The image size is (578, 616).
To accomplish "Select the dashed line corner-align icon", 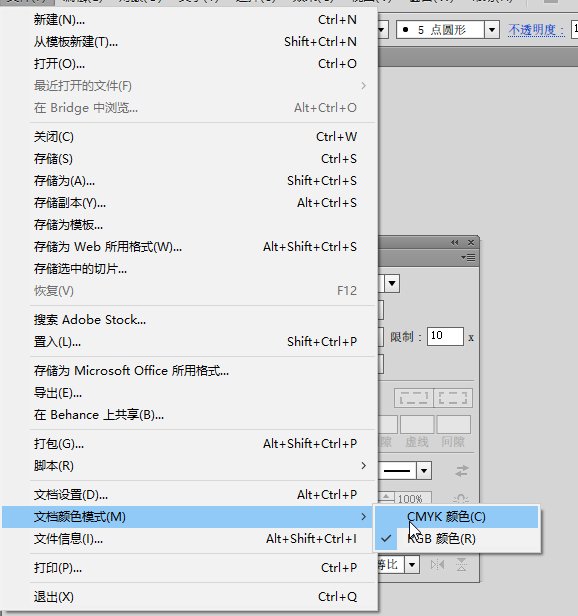I will (x=453, y=398).
